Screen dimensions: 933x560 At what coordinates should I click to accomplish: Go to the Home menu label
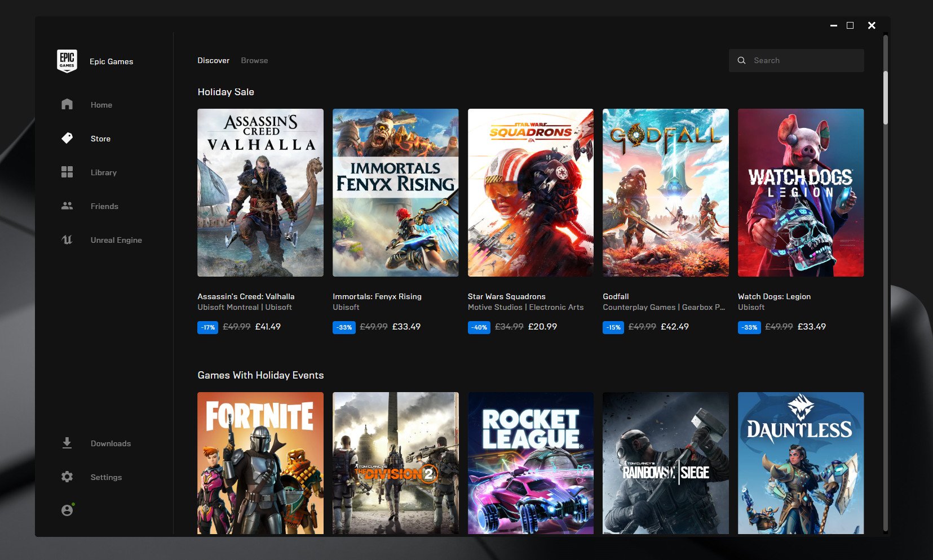coord(101,105)
